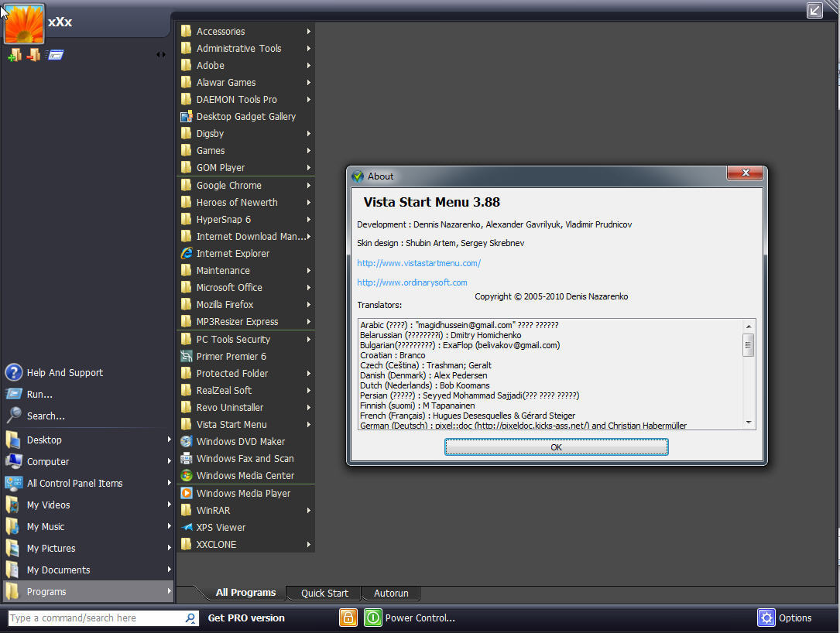Image resolution: width=840 pixels, height=633 pixels.
Task: Open Windows Fax and Scan icon
Action: [187, 458]
